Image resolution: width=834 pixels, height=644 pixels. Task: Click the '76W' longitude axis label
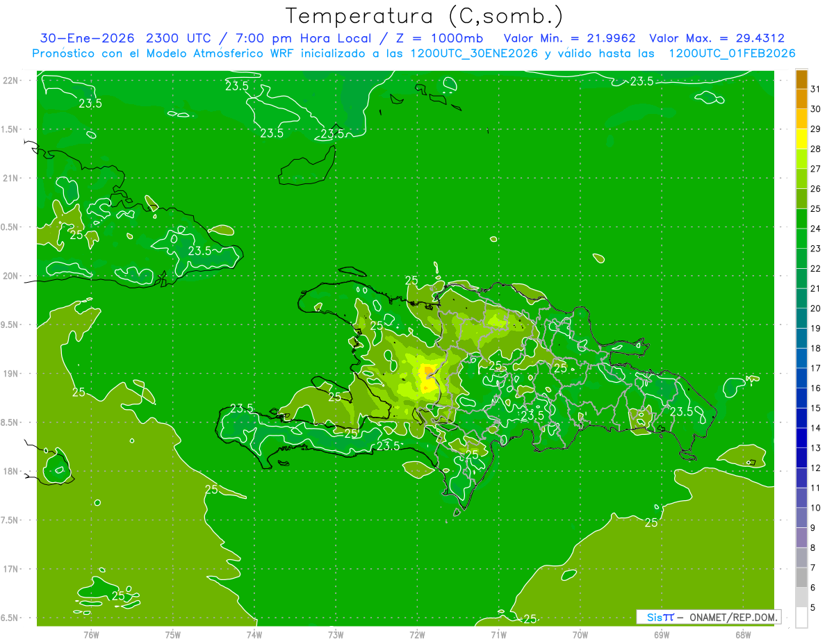(x=91, y=634)
